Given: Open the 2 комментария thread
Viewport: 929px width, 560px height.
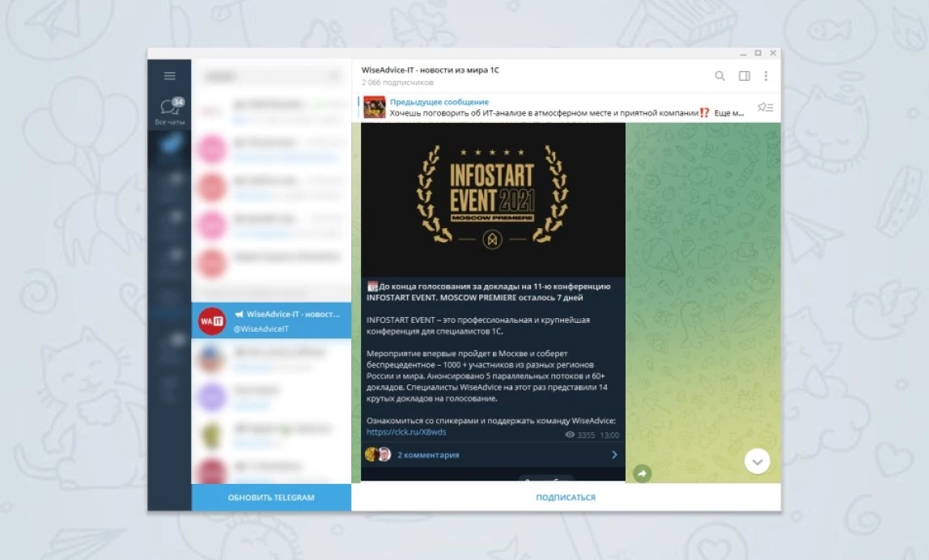Looking at the screenshot, I should click(x=493, y=455).
